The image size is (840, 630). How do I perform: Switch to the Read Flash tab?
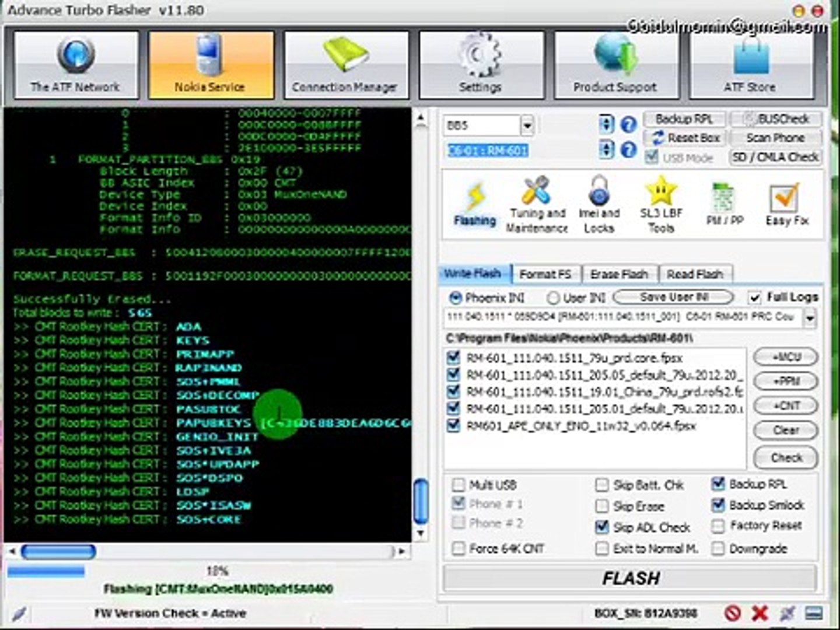click(x=695, y=274)
